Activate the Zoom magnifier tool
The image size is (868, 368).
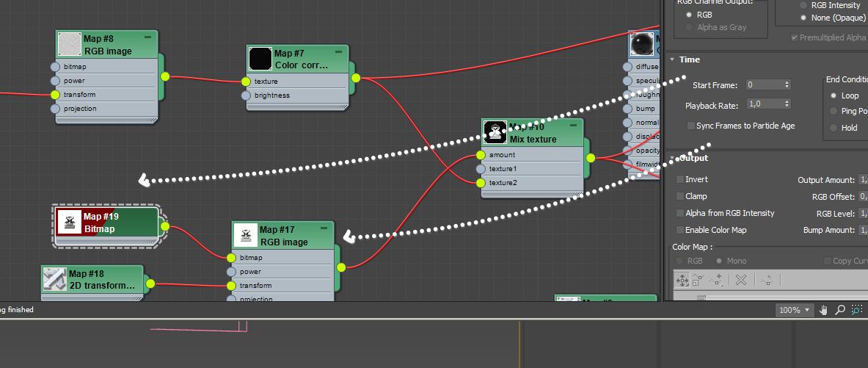click(x=840, y=310)
